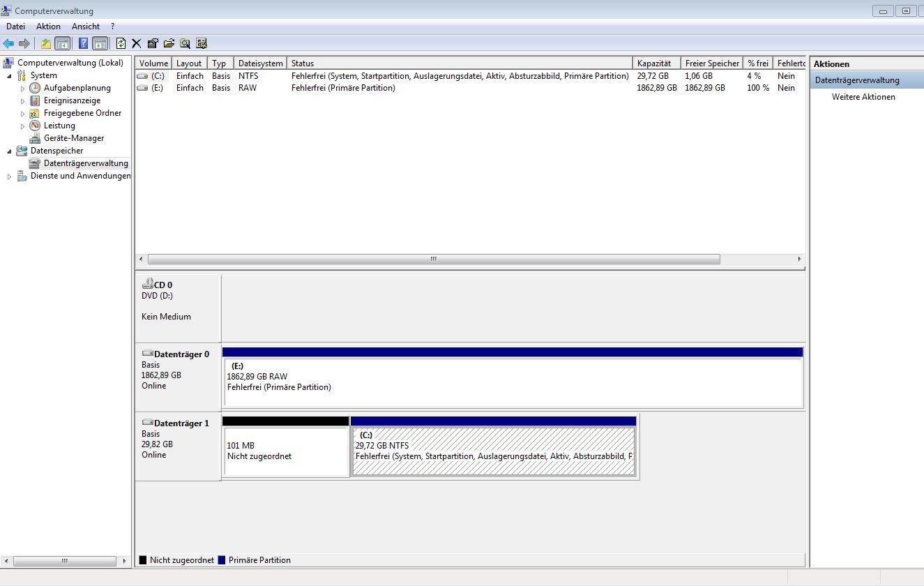Click the magnifier search toolbar icon
The height and width of the screenshot is (586, 924).
click(x=185, y=43)
